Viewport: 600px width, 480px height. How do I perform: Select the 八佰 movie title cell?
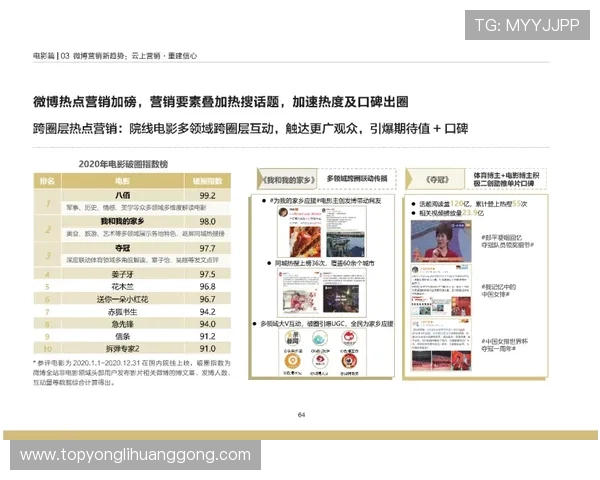click(122, 195)
